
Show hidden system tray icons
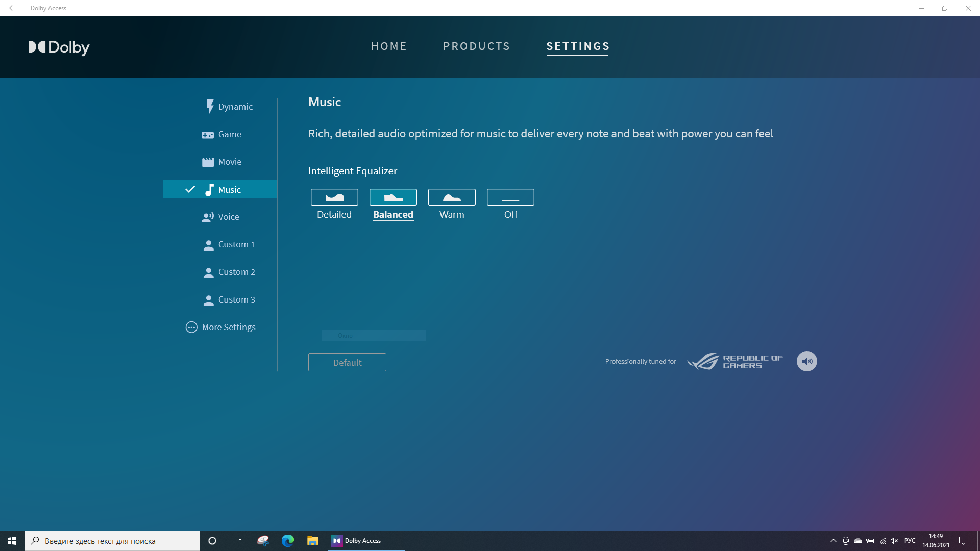(x=833, y=541)
